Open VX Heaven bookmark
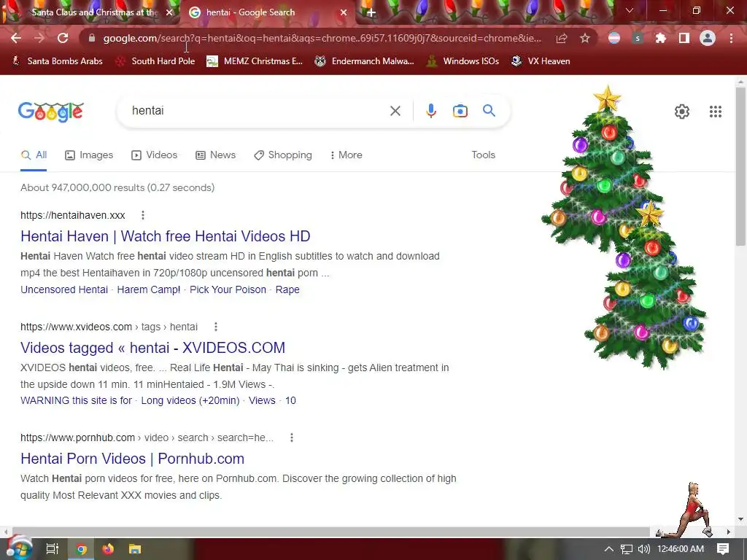The width and height of the screenshot is (747, 560). tap(541, 61)
